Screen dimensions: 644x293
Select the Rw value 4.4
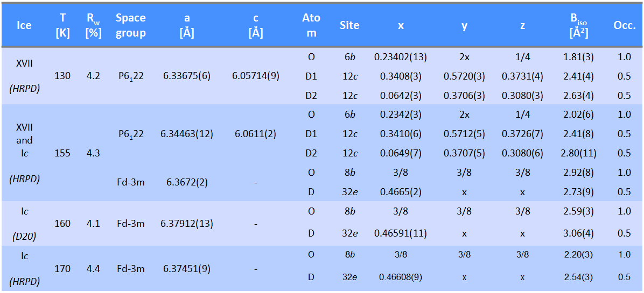point(93,268)
